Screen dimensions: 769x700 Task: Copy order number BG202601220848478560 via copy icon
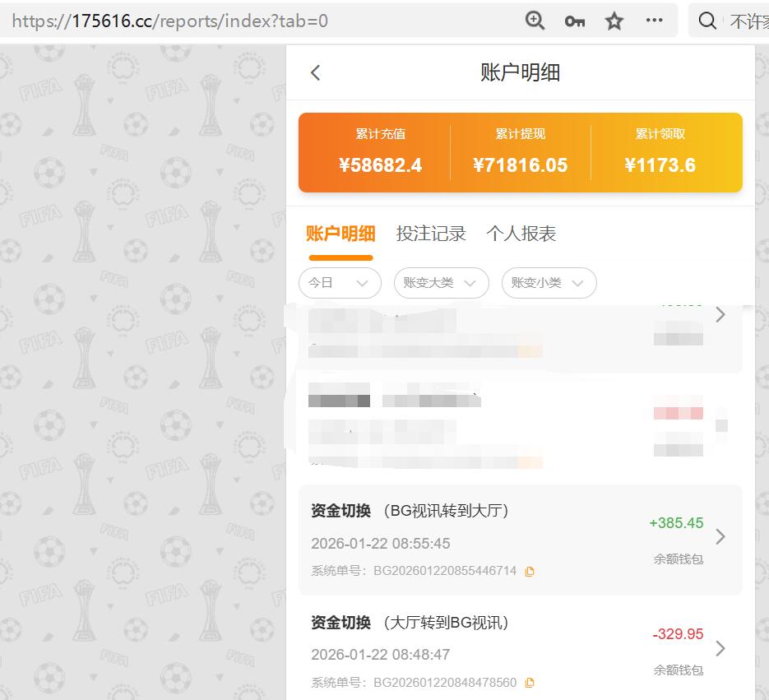529,682
